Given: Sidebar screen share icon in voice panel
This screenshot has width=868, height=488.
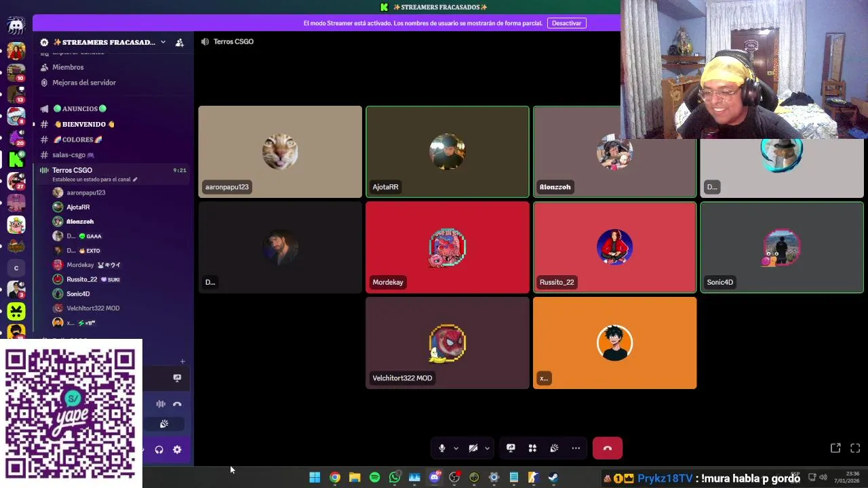Looking at the screenshot, I should (x=177, y=378).
